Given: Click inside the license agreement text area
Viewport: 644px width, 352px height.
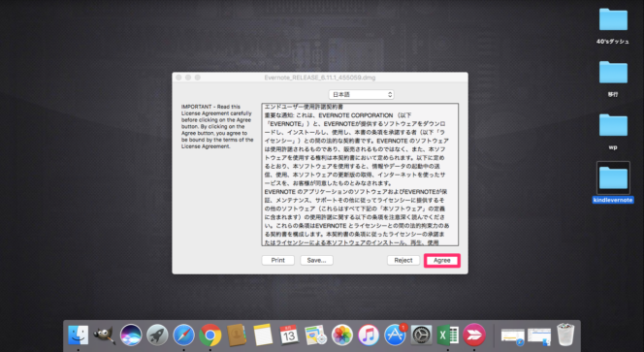Looking at the screenshot, I should tap(360, 175).
